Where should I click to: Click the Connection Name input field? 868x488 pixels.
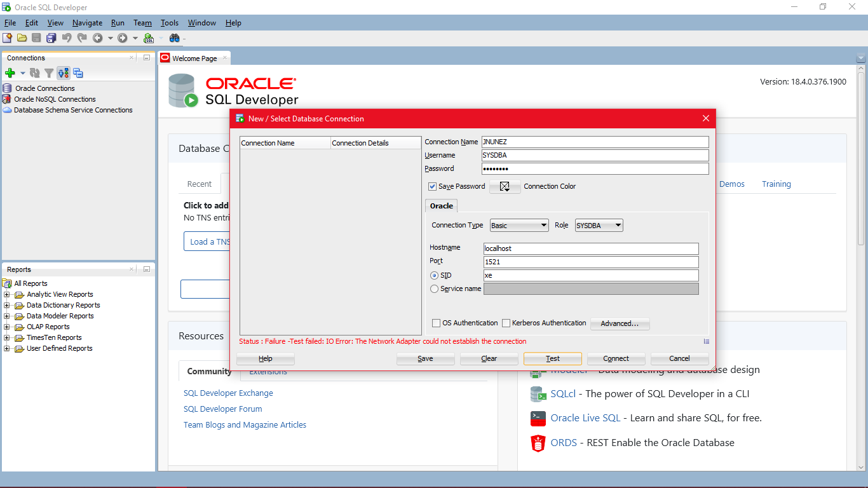[x=594, y=142]
